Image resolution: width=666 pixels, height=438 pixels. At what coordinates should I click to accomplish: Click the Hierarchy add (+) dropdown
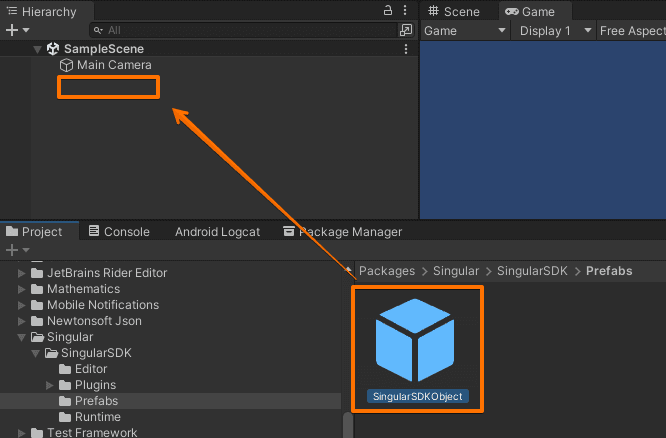(x=17, y=31)
